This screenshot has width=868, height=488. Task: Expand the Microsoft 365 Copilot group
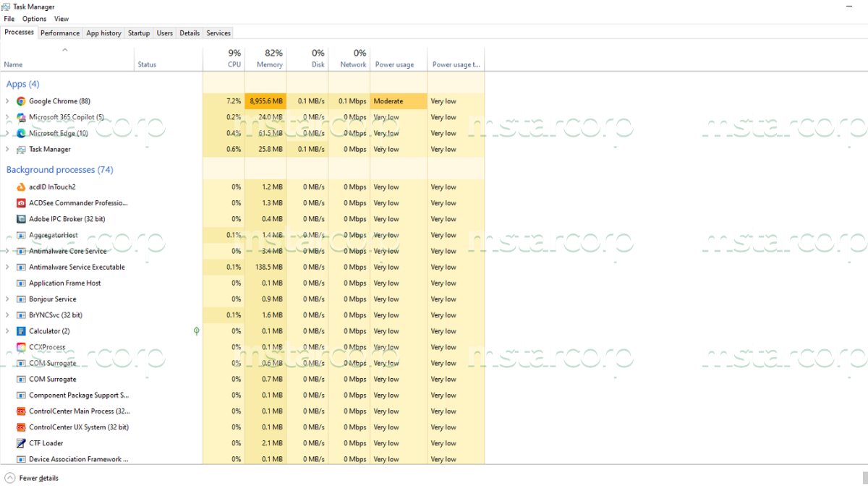pyautogui.click(x=7, y=117)
